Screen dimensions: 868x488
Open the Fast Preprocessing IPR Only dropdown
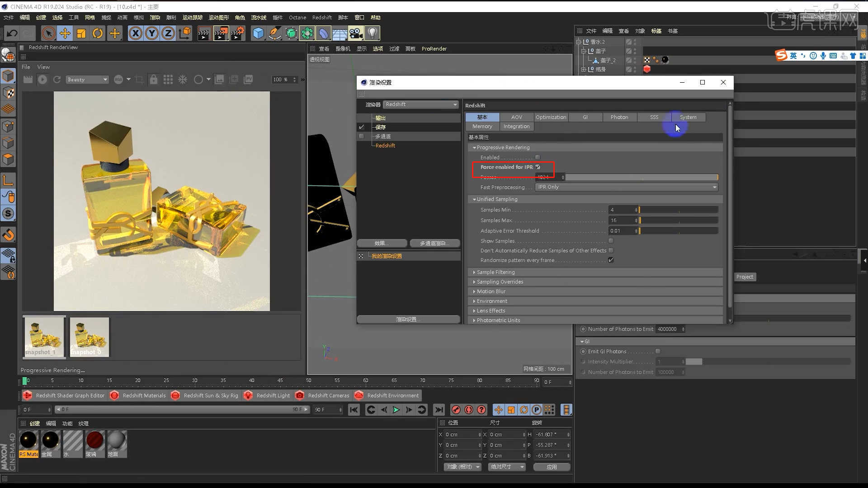click(626, 187)
